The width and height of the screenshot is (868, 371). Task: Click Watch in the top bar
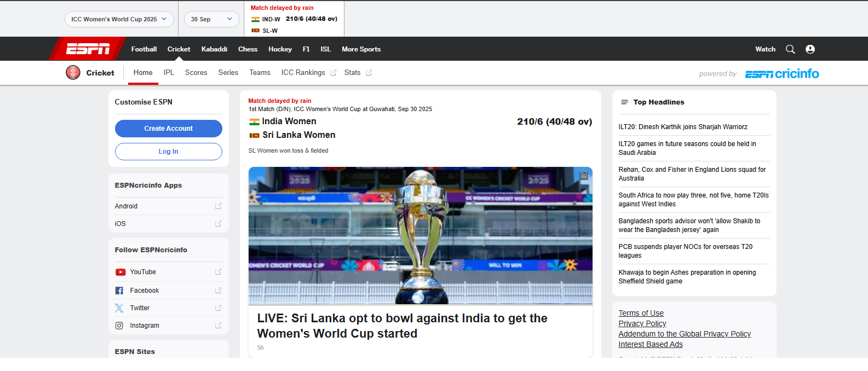pyautogui.click(x=765, y=49)
